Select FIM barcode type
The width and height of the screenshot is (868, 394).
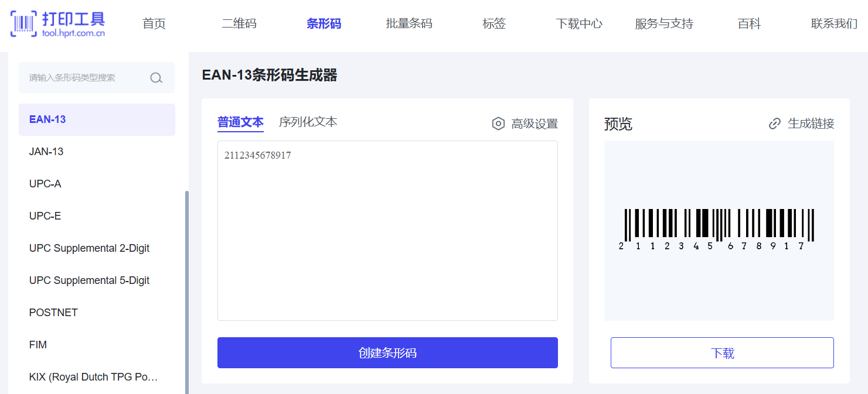click(97, 345)
